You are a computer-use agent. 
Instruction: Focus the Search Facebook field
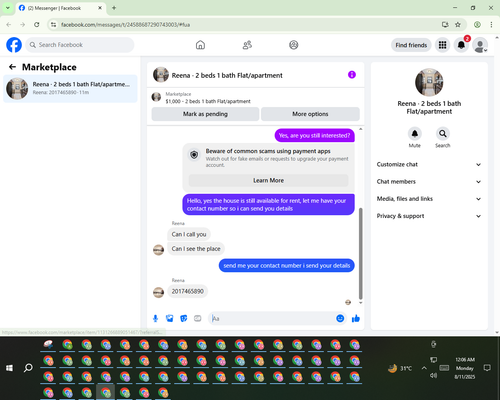[x=80, y=45]
